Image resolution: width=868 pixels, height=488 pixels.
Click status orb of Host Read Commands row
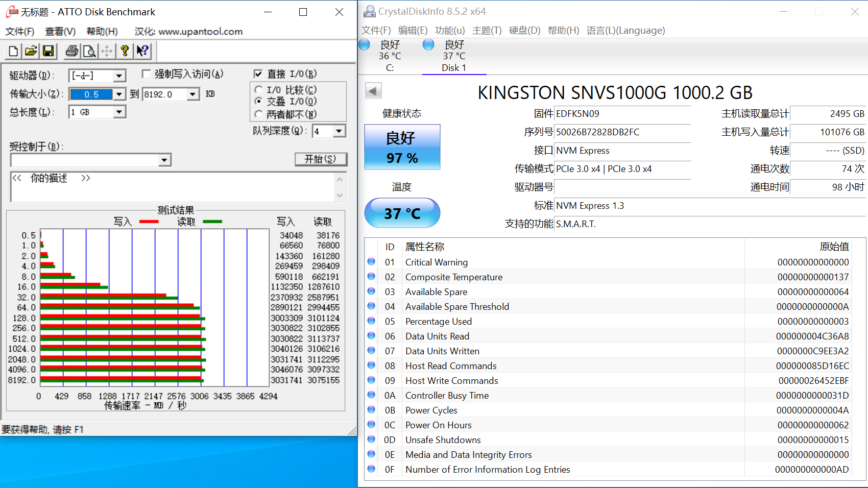click(371, 365)
